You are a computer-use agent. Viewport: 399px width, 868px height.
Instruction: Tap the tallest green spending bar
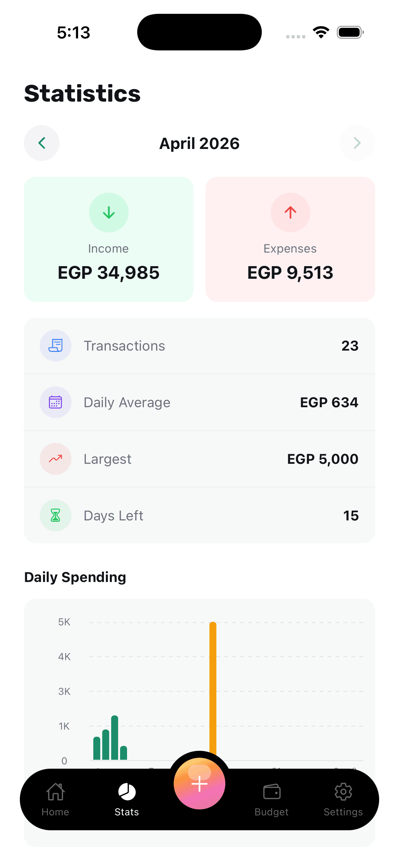114,737
